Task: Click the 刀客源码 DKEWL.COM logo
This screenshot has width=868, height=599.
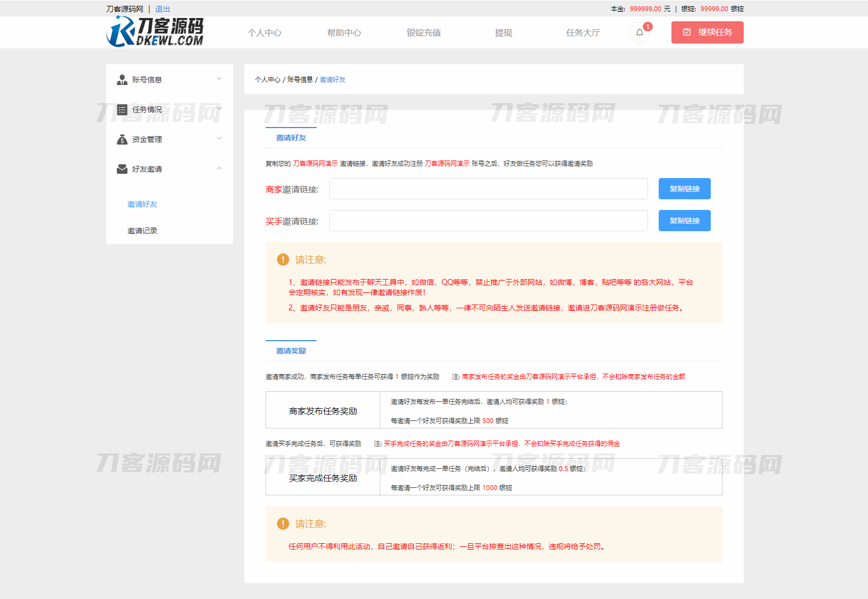Action: click(155, 32)
